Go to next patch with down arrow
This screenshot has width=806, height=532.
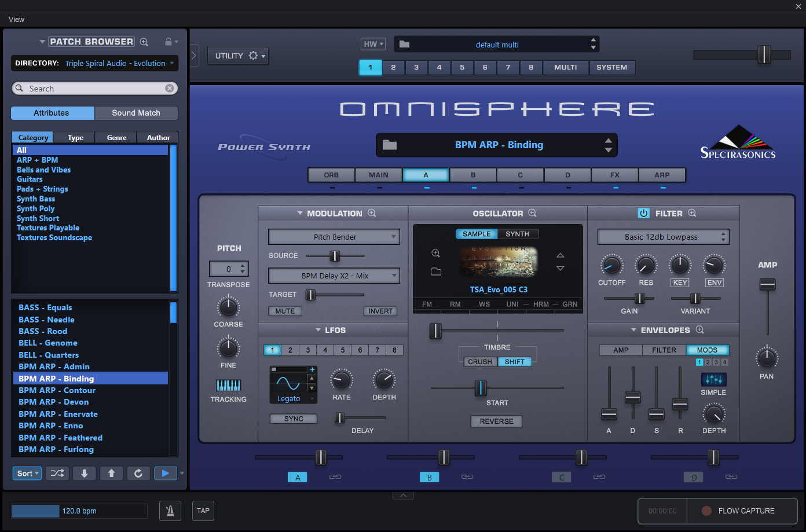[x=85, y=474]
